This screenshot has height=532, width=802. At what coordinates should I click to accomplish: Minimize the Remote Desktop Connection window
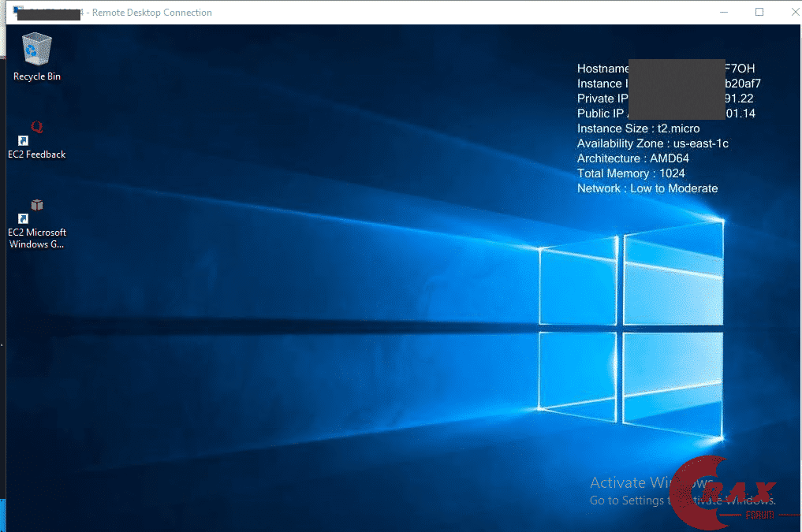[724, 12]
